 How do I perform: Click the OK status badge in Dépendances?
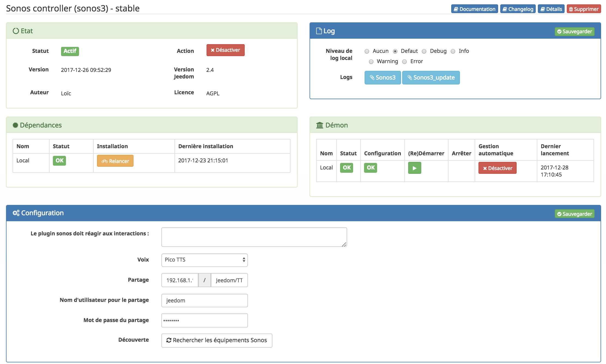(x=59, y=161)
